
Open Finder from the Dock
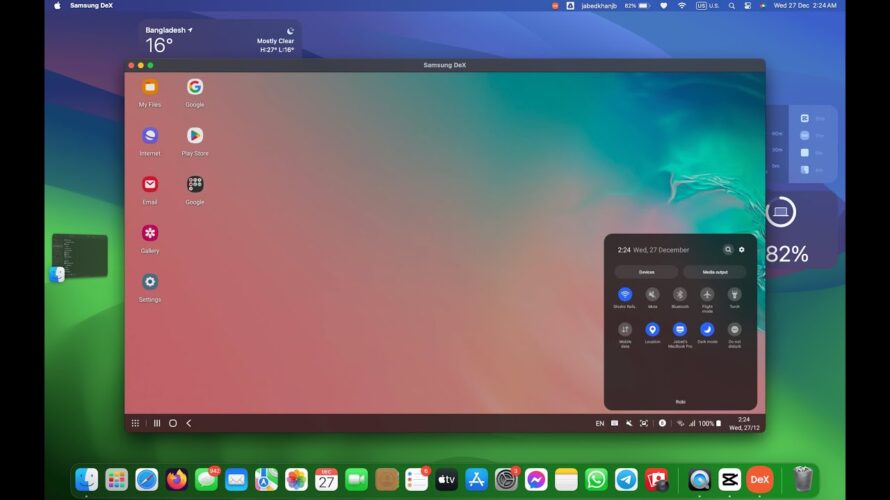tap(86, 480)
